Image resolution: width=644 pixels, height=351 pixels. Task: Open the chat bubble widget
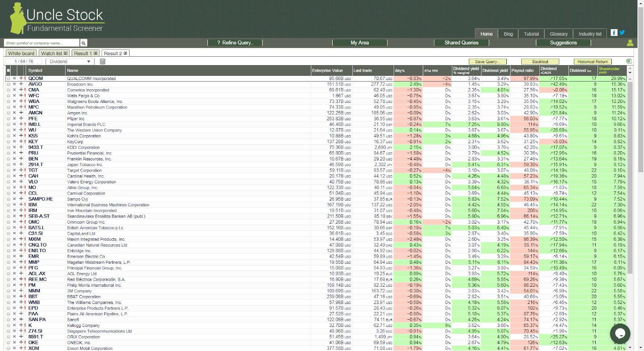click(x=620, y=334)
